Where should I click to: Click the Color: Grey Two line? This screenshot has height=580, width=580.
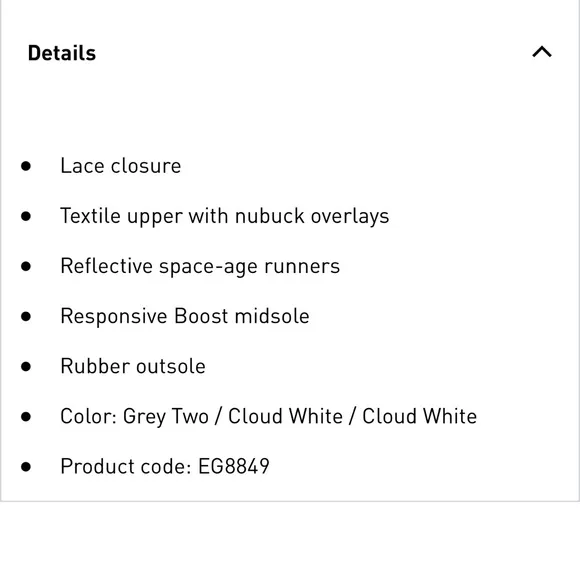tap(269, 417)
